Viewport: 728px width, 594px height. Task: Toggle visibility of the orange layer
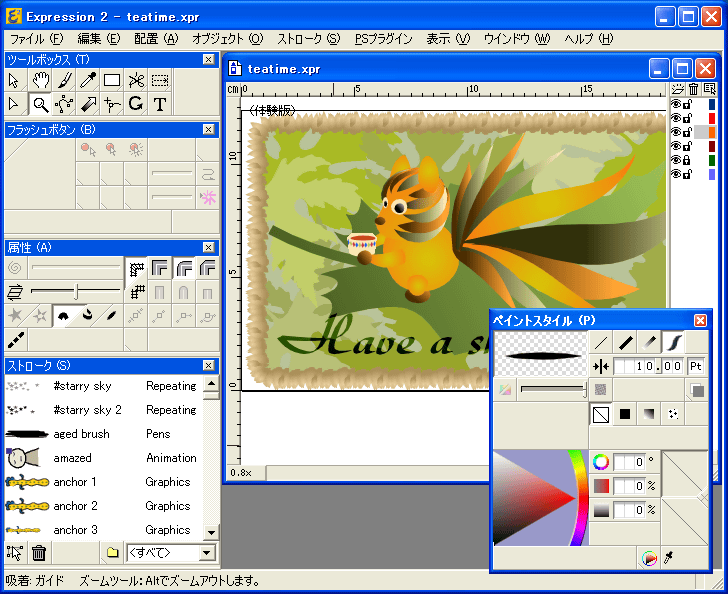[x=676, y=132]
